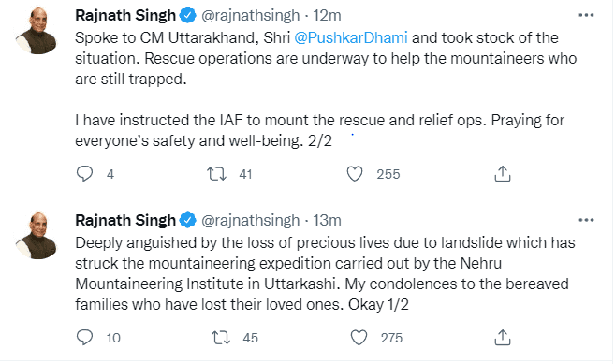View profile picture on first tweet
Viewport: 615px width, 364px height.
coord(37,31)
